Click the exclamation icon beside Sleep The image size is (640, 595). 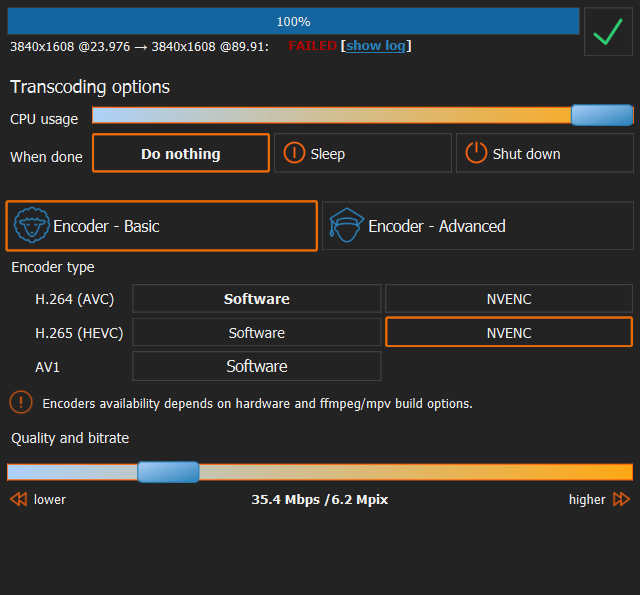[294, 154]
